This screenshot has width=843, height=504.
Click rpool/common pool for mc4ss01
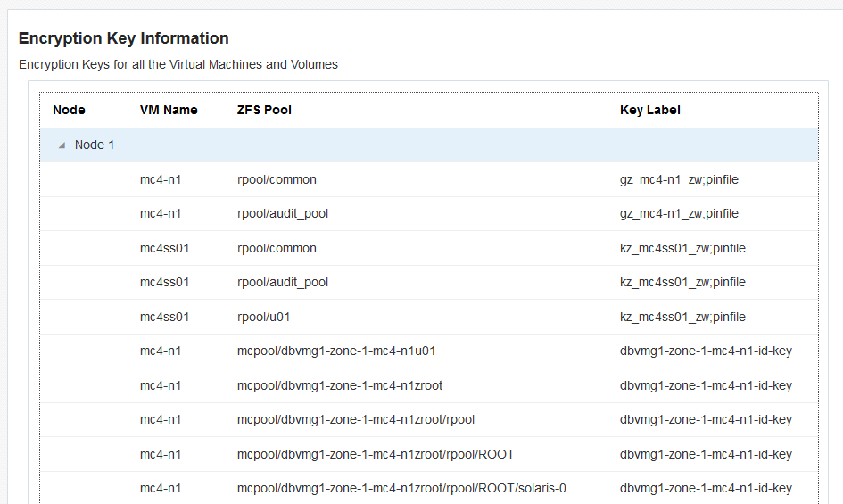pyautogui.click(x=277, y=248)
